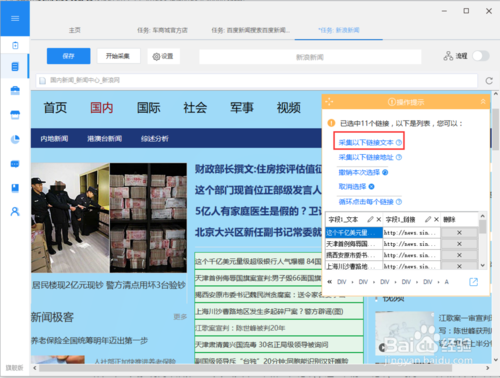
Task: Open 视频 in the page navigation
Action: (x=289, y=108)
